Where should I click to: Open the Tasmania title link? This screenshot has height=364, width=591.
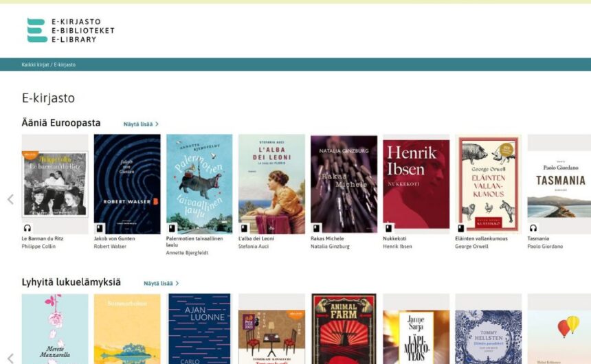(x=538, y=238)
